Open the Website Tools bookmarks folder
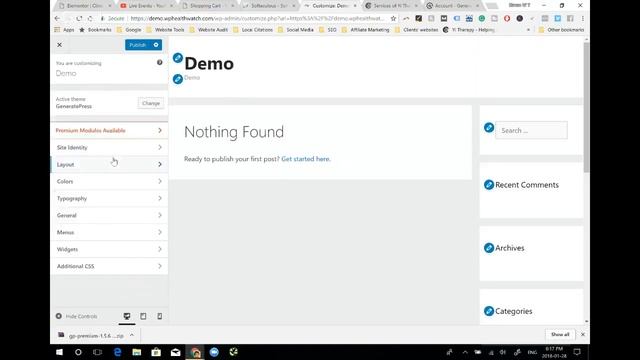This screenshot has width=640, height=360. (x=165, y=30)
